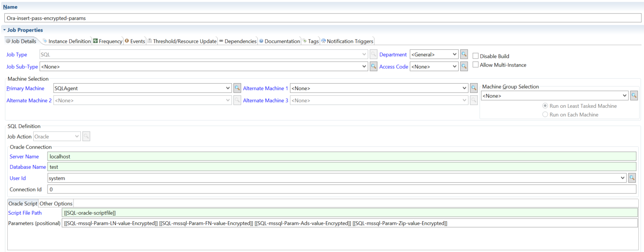Viewport: 644px width, 252px height.
Task: Click the search icon next to Job Sub-Type
Action: [373, 67]
